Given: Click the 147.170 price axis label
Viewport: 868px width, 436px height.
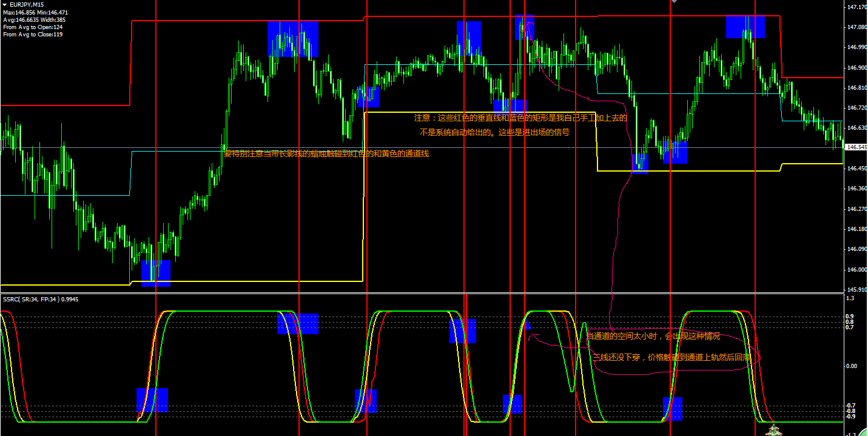Looking at the screenshot, I should pos(855,7).
